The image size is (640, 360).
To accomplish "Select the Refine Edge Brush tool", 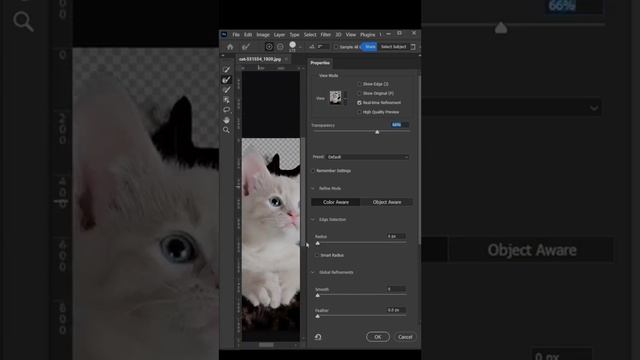I will (227, 80).
